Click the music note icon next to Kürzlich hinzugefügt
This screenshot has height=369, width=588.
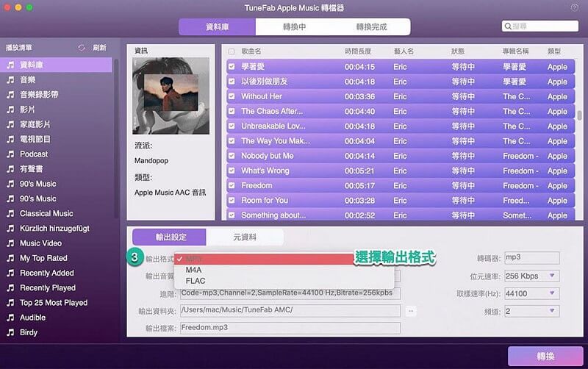10,229
